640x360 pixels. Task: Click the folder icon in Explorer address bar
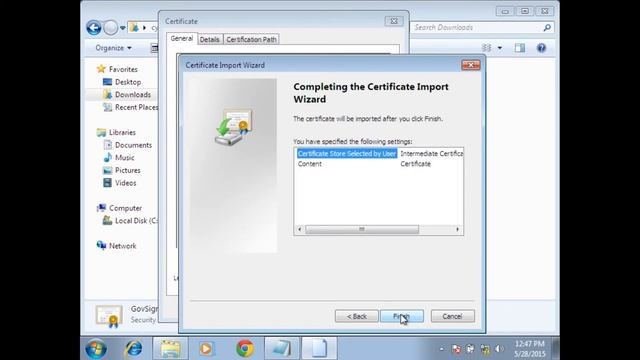[134, 28]
